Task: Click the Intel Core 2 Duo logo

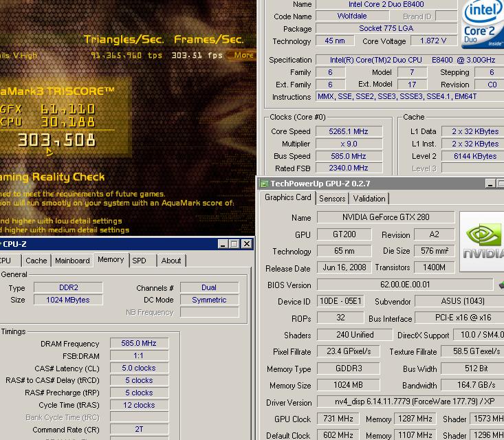Action: (x=483, y=24)
